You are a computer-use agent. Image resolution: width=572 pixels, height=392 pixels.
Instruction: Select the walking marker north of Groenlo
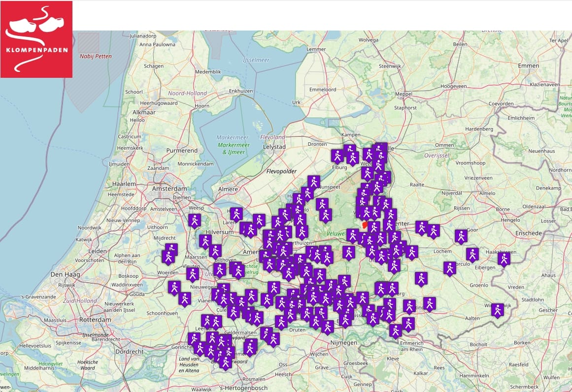coord(421,278)
